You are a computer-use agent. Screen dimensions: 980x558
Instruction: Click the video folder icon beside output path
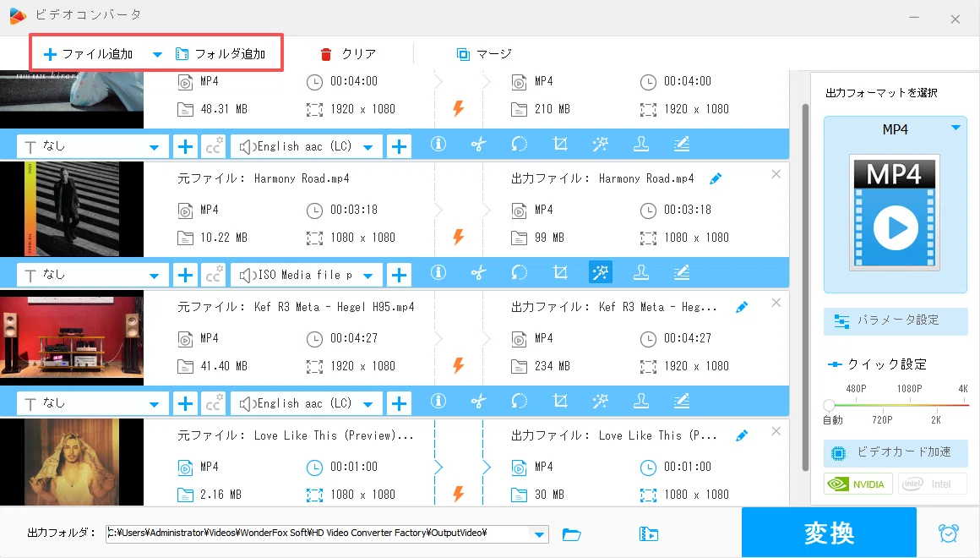(x=649, y=534)
